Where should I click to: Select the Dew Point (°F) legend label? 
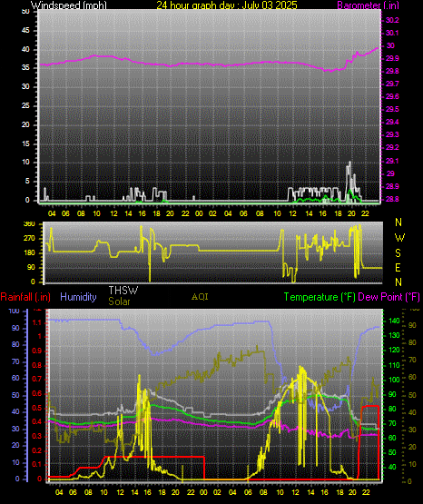[389, 297]
